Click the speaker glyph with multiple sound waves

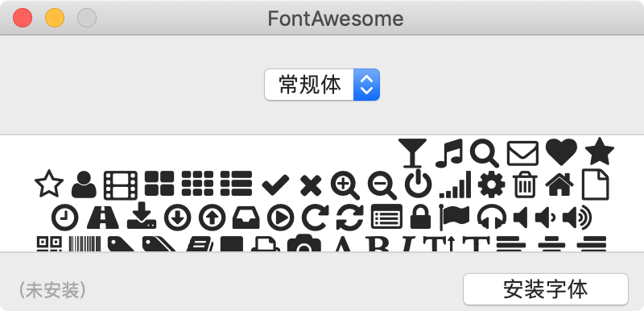(576, 218)
